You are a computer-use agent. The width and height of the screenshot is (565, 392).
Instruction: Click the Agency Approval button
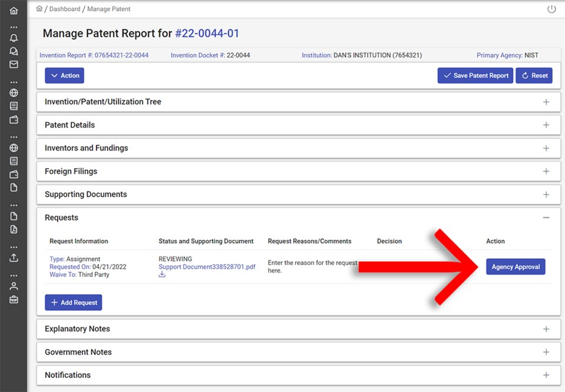516,266
